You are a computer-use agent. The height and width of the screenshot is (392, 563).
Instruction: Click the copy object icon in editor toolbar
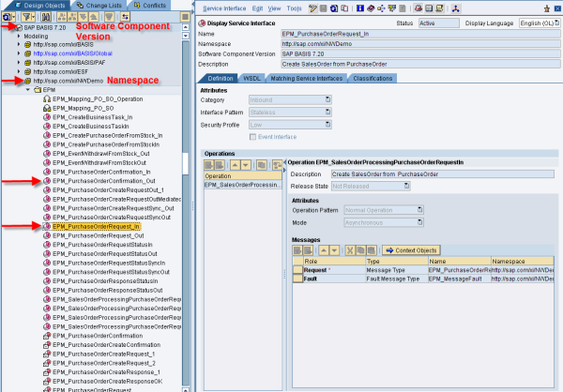(x=344, y=8)
